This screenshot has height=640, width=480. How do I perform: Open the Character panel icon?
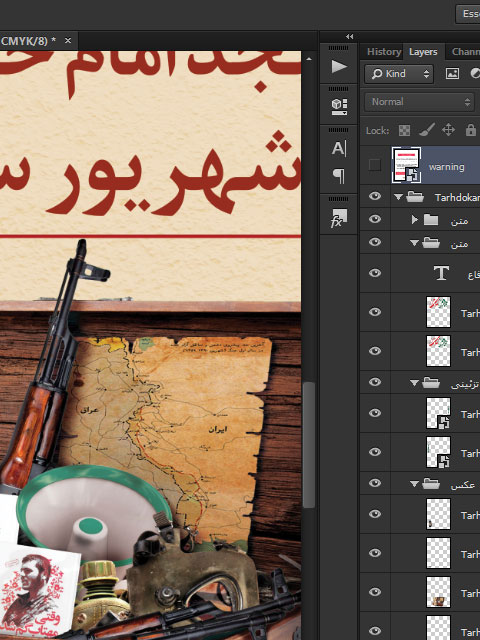click(x=339, y=149)
